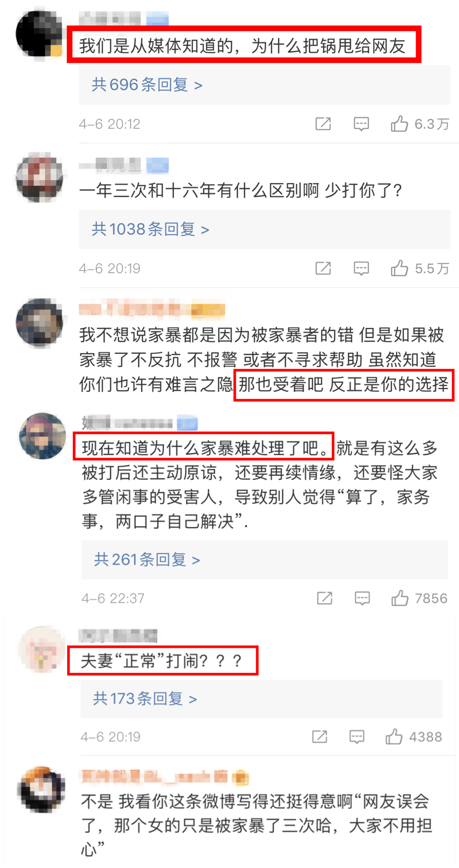The height and width of the screenshot is (868, 459).
Task: Tap reply icon beside 5.5万 likes
Action: tap(361, 269)
